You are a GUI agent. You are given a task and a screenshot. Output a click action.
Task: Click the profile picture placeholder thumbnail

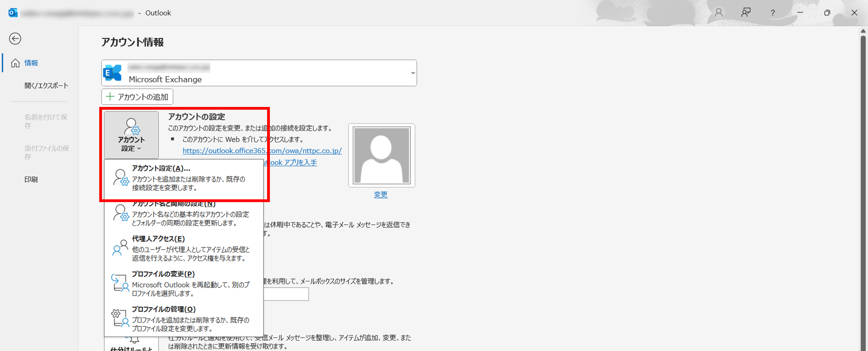click(382, 155)
